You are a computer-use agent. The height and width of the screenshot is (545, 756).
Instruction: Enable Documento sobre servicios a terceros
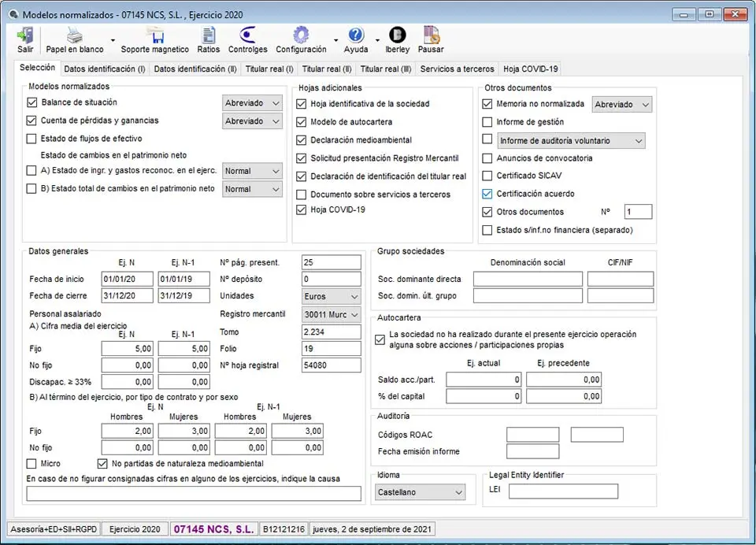click(302, 195)
